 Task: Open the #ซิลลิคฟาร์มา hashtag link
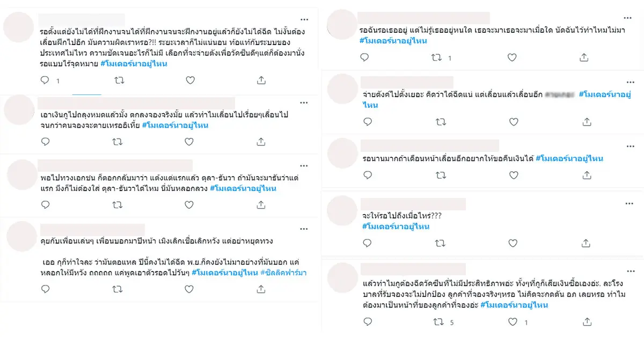tap(283, 273)
